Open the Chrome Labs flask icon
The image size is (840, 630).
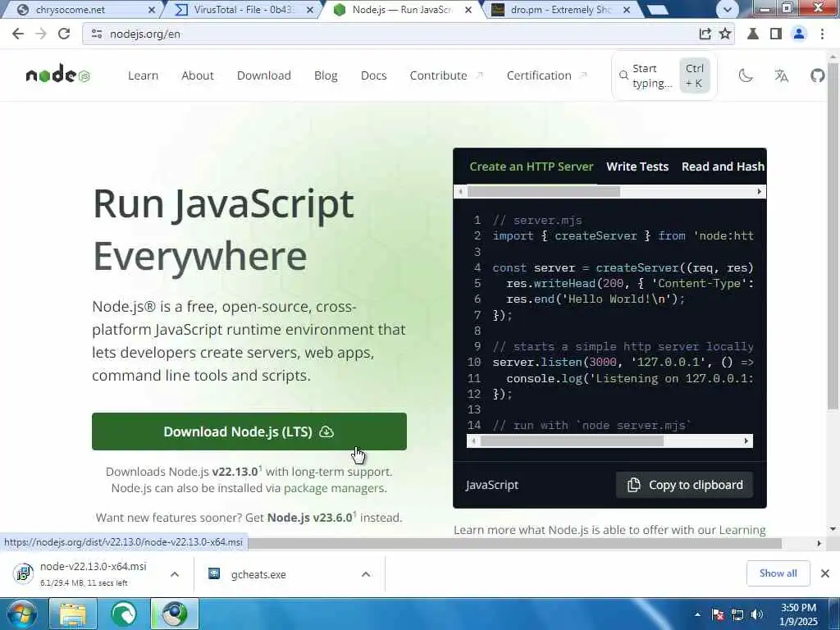click(753, 34)
